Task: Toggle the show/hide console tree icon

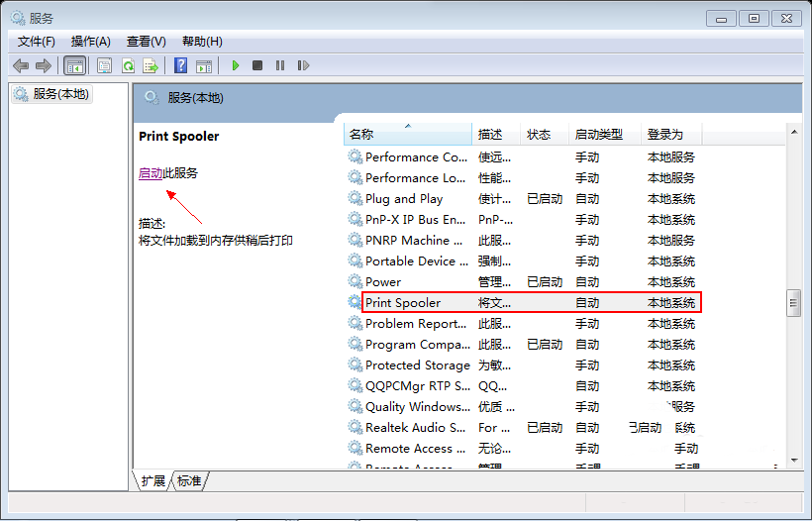Action: point(74,65)
